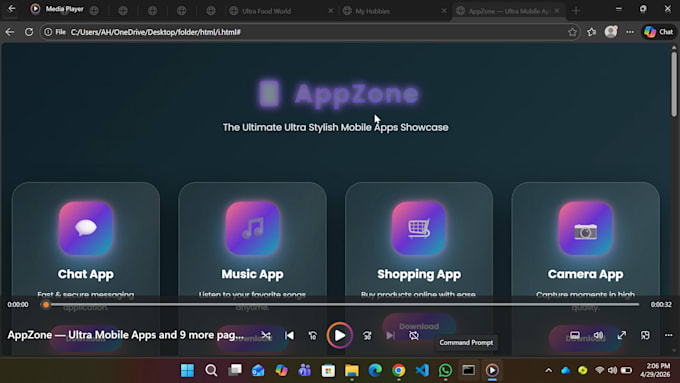Open the browser favorites list icon

coord(592,32)
